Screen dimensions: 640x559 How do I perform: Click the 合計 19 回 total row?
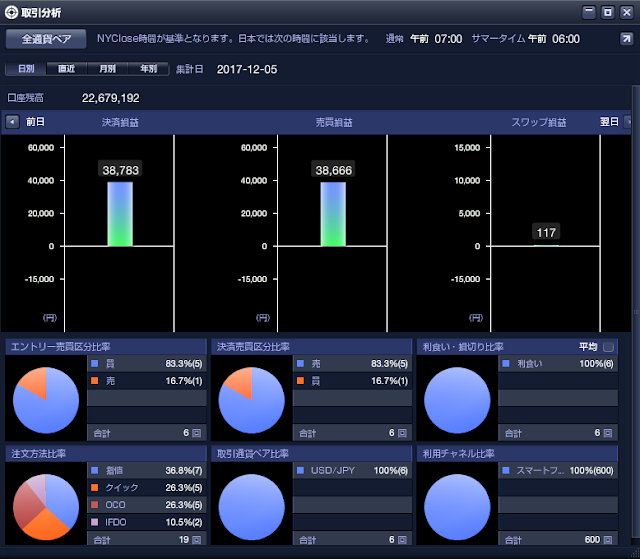pyautogui.click(x=147, y=539)
